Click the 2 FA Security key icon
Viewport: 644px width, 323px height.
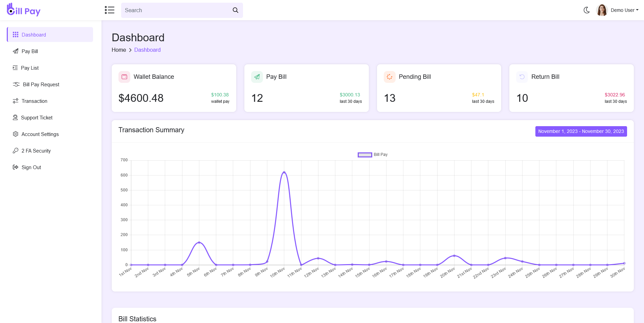coord(16,151)
